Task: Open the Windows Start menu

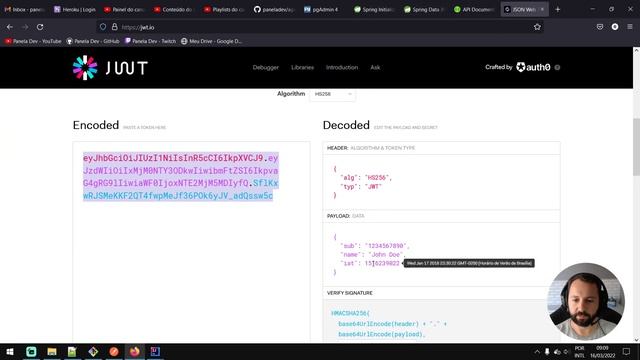Action: pyautogui.click(x=10, y=351)
